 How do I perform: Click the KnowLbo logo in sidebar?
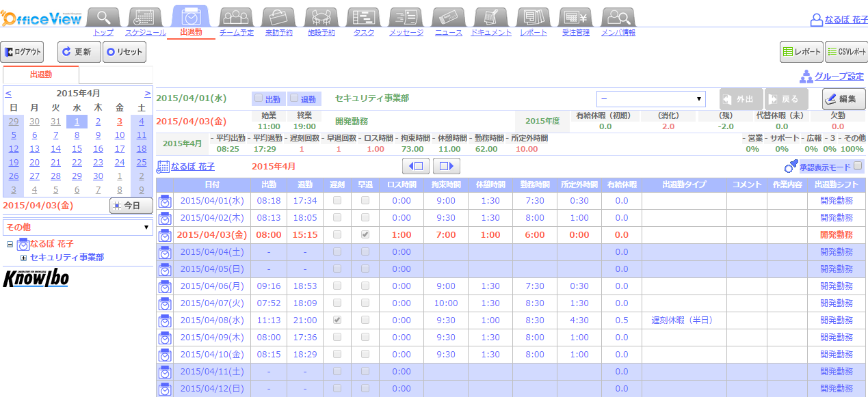[x=36, y=278]
